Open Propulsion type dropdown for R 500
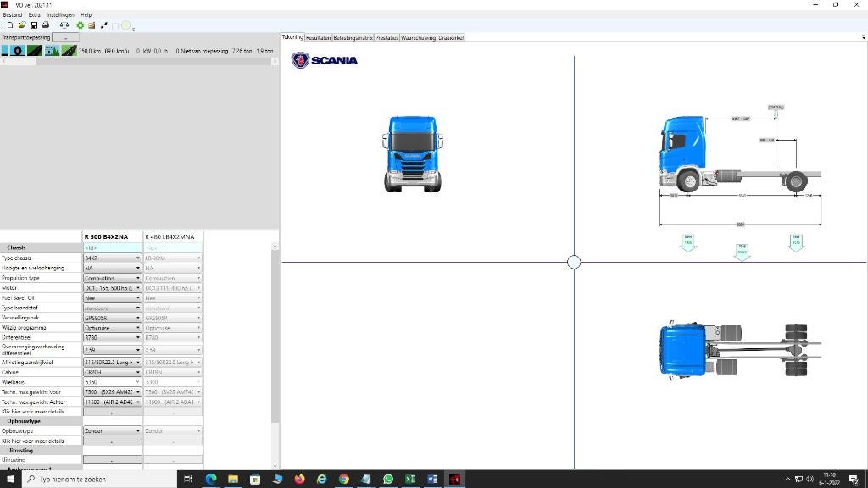Image resolution: width=868 pixels, height=488 pixels. pyautogui.click(x=113, y=278)
